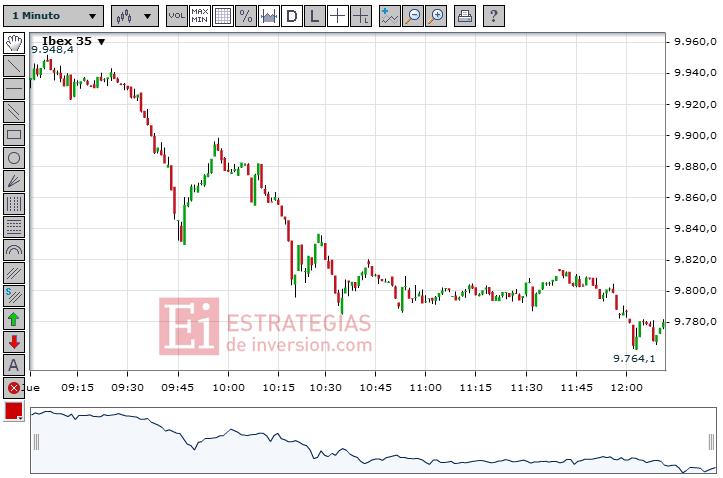This screenshot has width=723, height=478.
Task: Add a green up arrow marker
Action: [x=14, y=319]
